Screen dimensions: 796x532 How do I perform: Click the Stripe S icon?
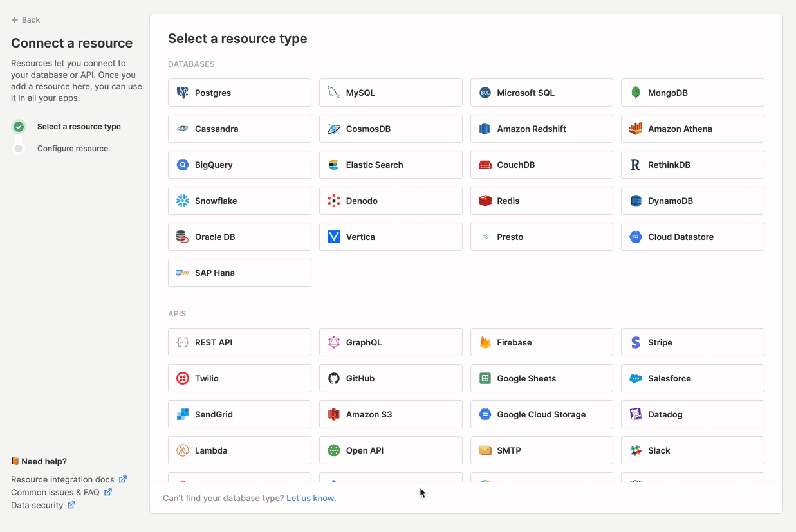(x=636, y=342)
